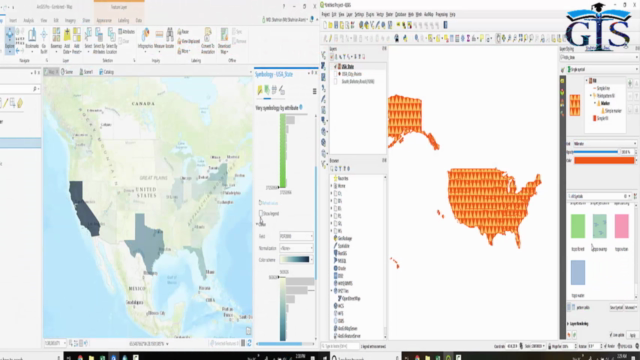Click the QGIS locator search field
The image size is (640, 360).
coord(340,347)
